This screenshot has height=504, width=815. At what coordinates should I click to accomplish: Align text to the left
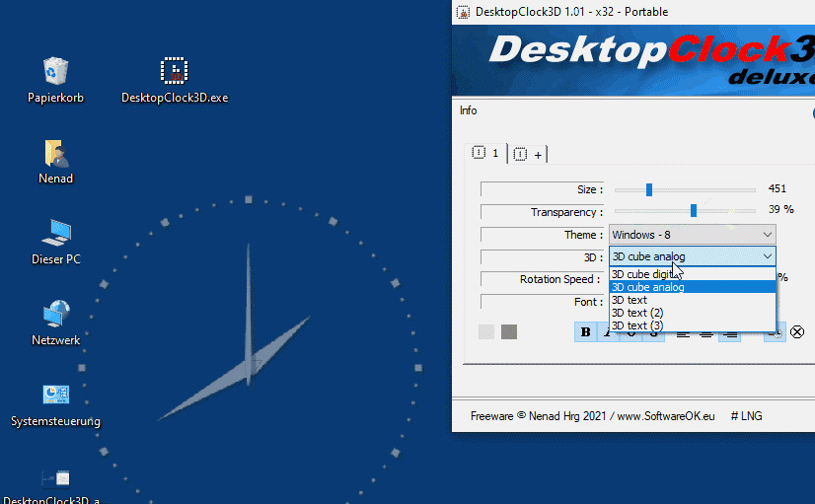683,333
